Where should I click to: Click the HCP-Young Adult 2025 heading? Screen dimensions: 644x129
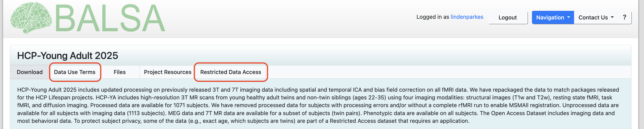click(67, 56)
